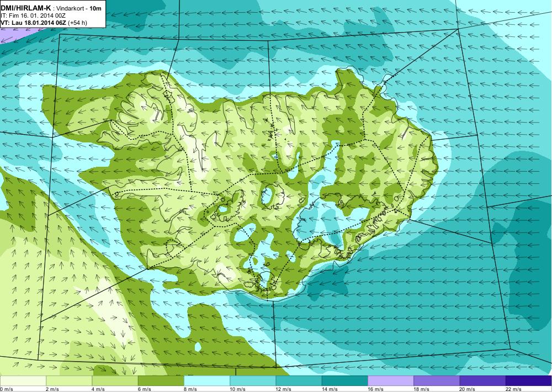
Task: Click the teal 12–14 m/s legend swatch
Action: 299,381
